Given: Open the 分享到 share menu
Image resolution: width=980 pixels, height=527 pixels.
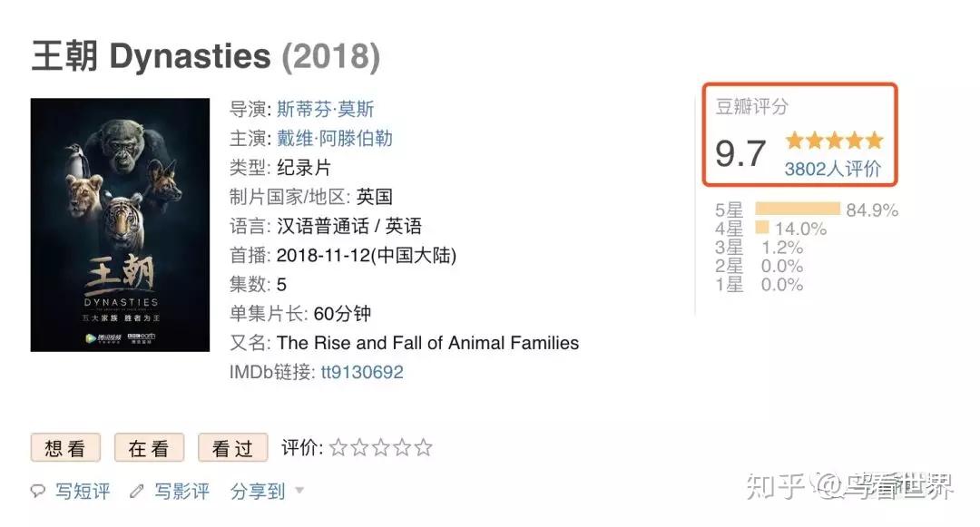Looking at the screenshot, I should click(x=258, y=492).
